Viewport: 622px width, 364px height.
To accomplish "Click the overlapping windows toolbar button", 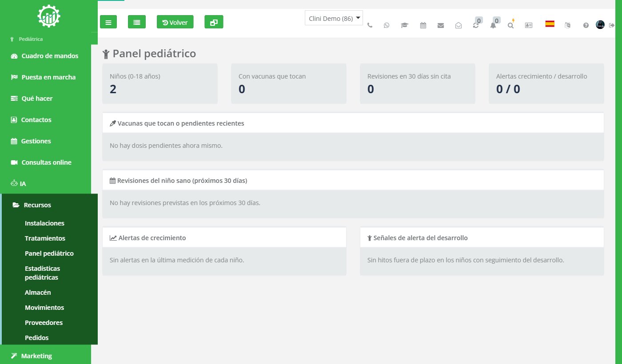I will pyautogui.click(x=214, y=22).
